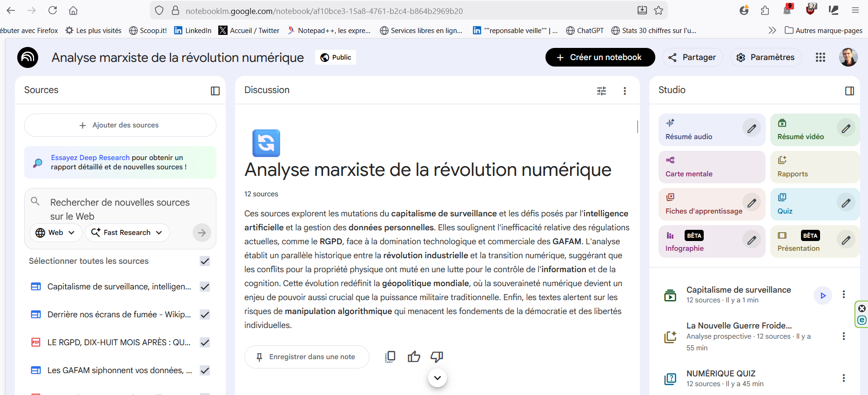Customize Fiches d'apprentissage with the pencil
Image resolution: width=868 pixels, height=395 pixels.
[752, 203]
